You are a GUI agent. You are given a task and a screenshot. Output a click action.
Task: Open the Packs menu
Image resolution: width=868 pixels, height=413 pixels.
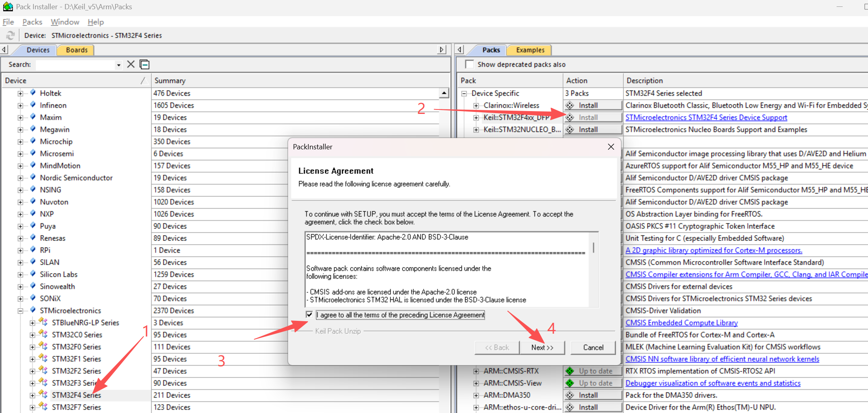(x=32, y=22)
